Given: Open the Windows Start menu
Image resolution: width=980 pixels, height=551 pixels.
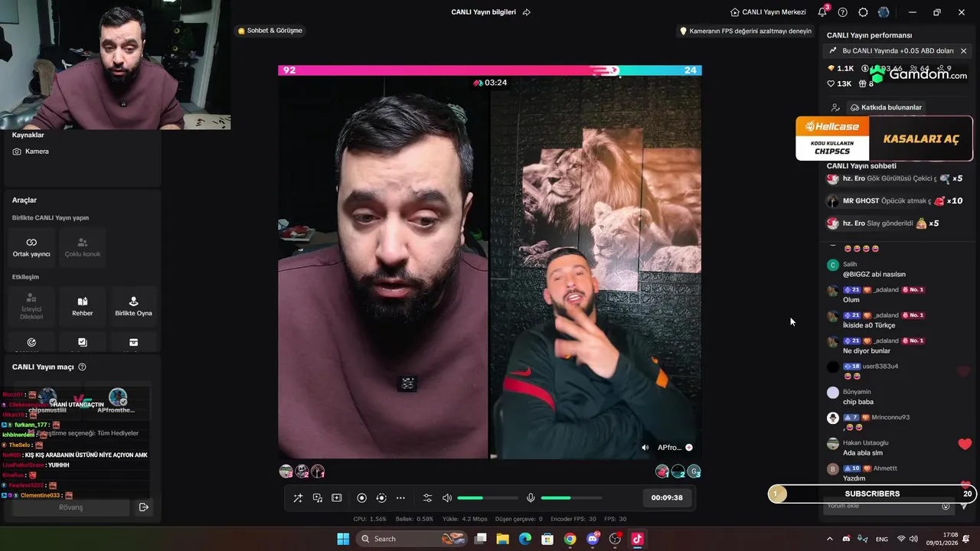Looking at the screenshot, I should (343, 539).
